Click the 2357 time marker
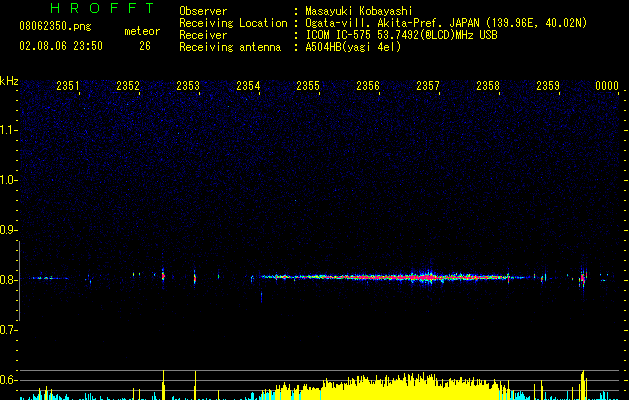The image size is (629, 400). [x=428, y=85]
